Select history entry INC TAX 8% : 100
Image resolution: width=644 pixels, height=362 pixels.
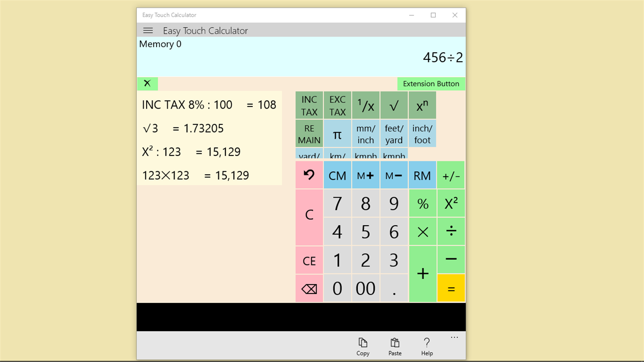[x=209, y=105]
